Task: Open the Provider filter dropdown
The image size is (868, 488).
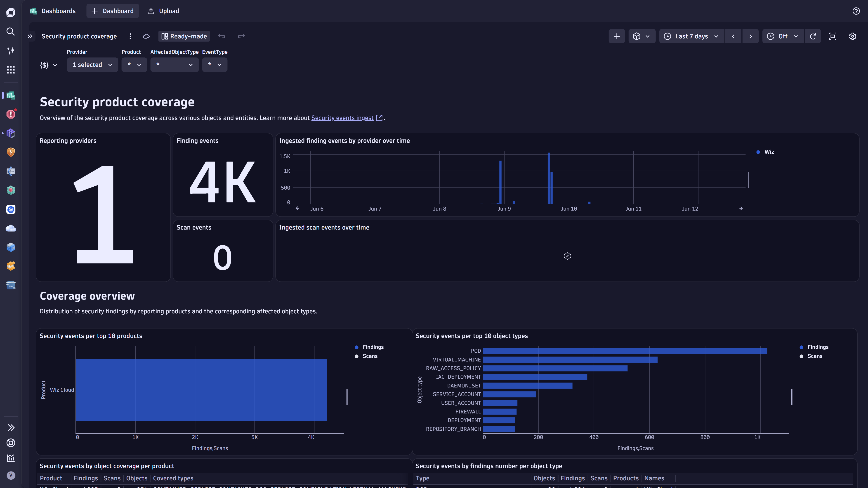Action: [x=92, y=65]
